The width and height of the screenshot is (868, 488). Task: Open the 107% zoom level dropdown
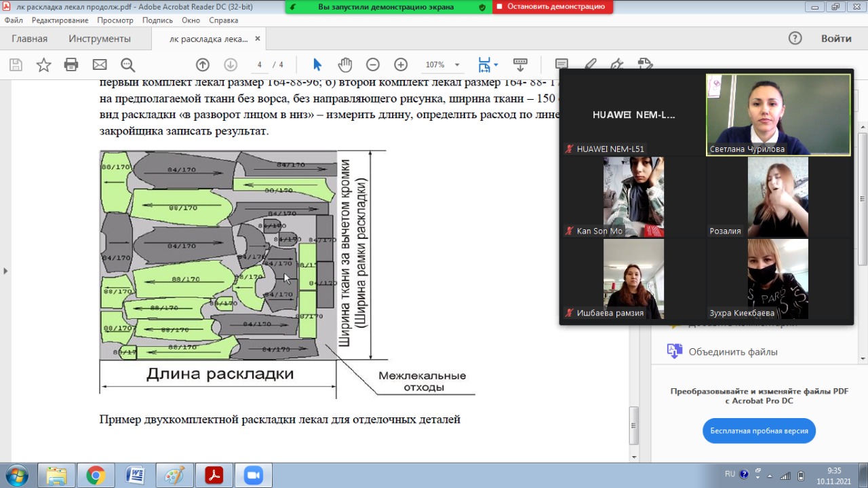tap(456, 65)
